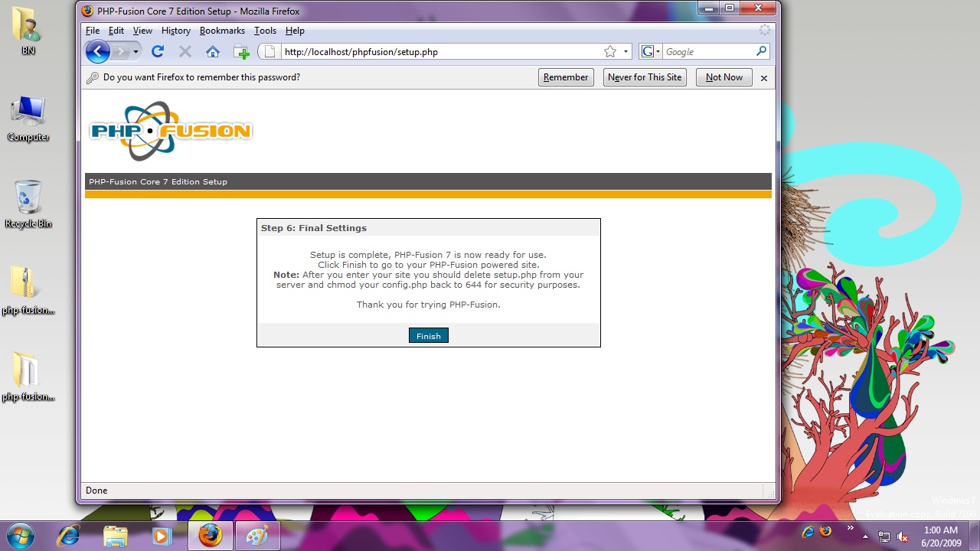
Task: Open the Google search engine selector
Action: (651, 52)
